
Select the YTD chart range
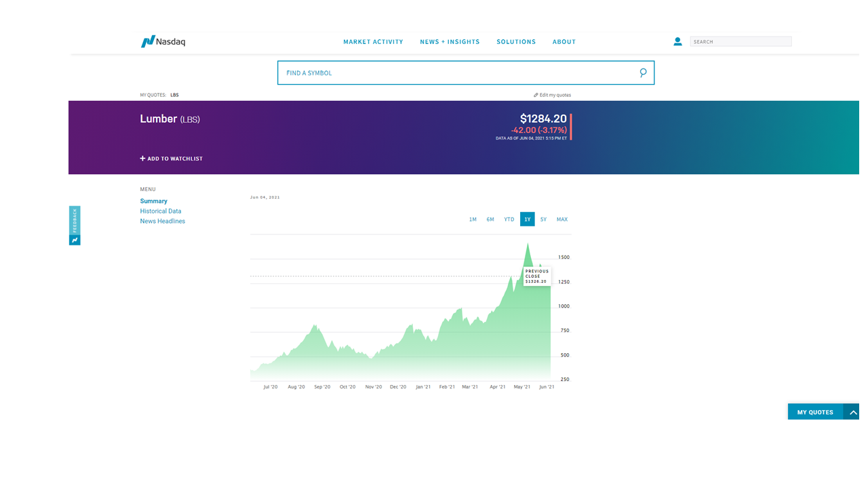pyautogui.click(x=509, y=219)
